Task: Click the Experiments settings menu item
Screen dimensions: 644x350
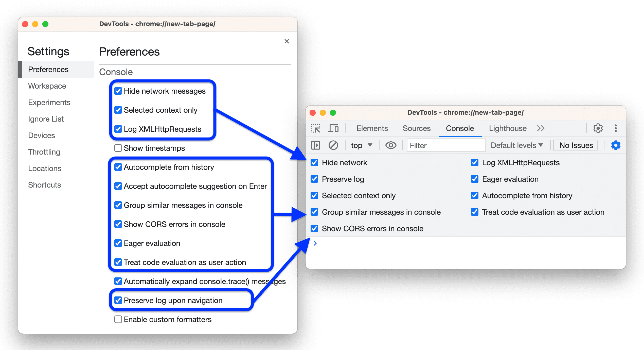Action: coord(49,102)
